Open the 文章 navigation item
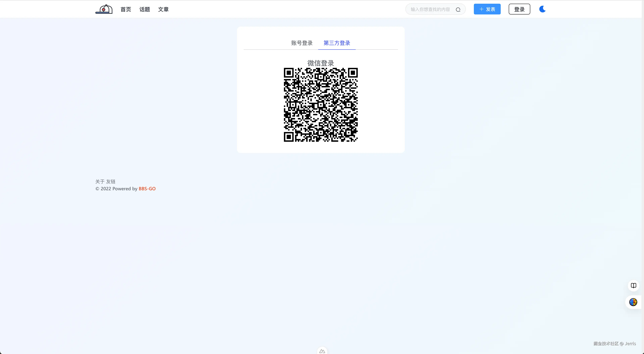 (163, 9)
